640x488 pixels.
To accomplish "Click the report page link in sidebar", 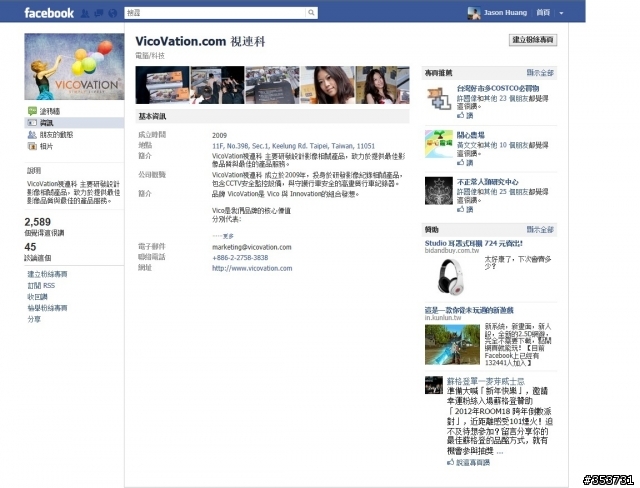I will click(x=47, y=308).
